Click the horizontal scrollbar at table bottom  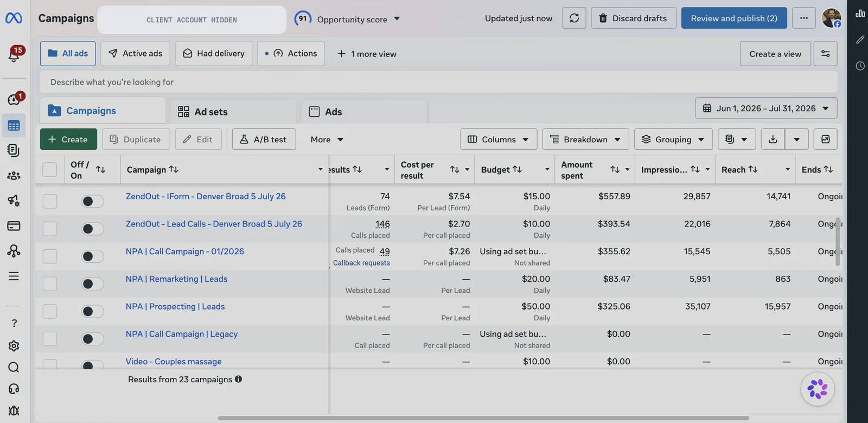point(483,418)
